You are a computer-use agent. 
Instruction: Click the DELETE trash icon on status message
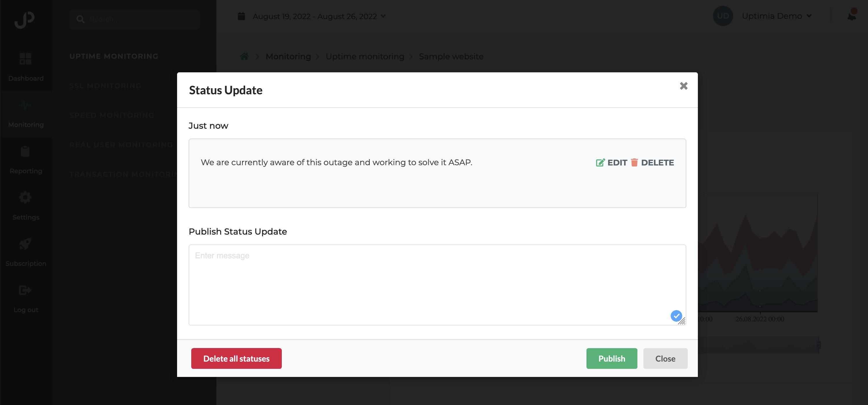pyautogui.click(x=634, y=162)
